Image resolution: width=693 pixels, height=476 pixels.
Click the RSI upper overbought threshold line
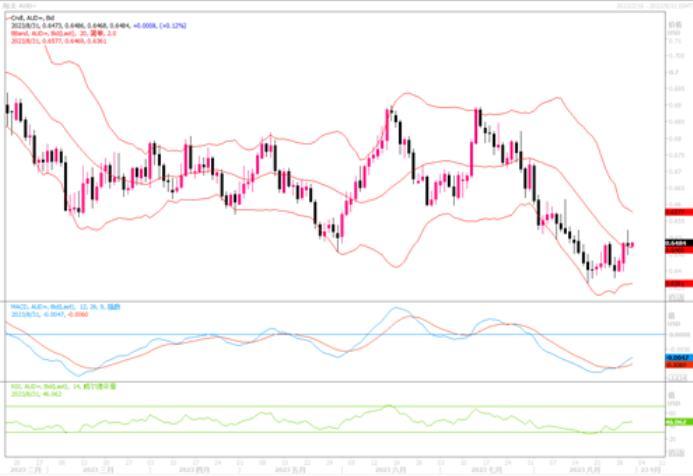click(335, 406)
